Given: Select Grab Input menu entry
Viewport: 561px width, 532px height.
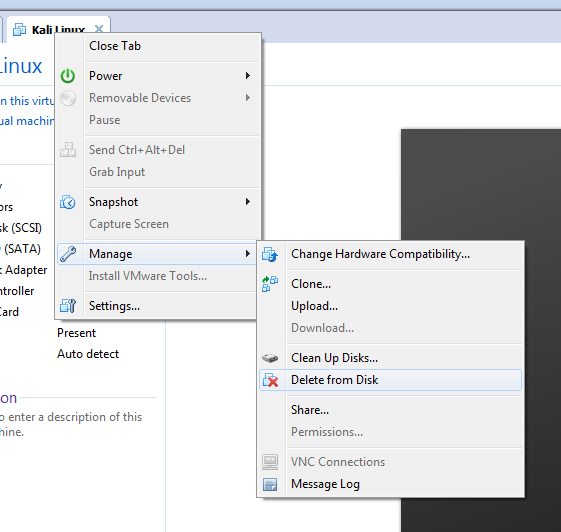Looking at the screenshot, I should [158, 172].
